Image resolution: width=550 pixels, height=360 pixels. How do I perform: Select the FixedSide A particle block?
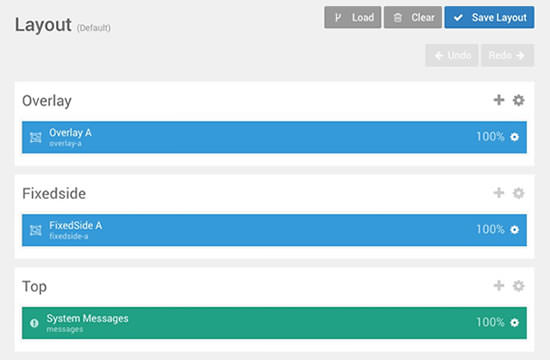coord(274,230)
